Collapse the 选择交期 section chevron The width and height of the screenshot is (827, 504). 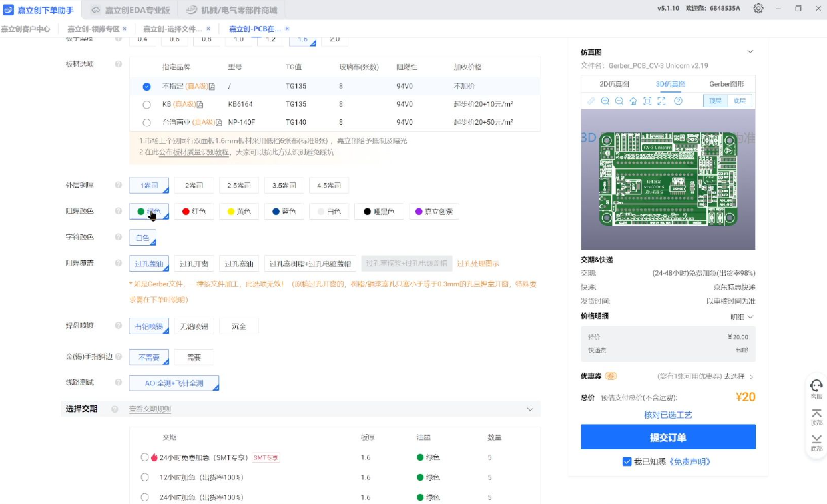pos(530,409)
